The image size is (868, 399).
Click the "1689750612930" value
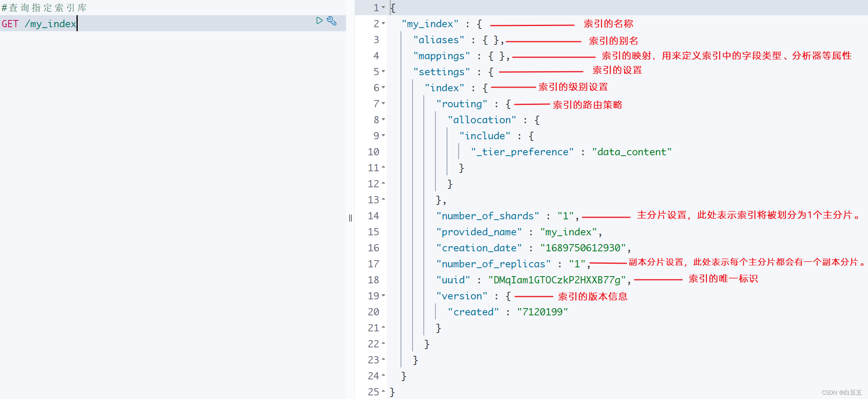pos(583,248)
